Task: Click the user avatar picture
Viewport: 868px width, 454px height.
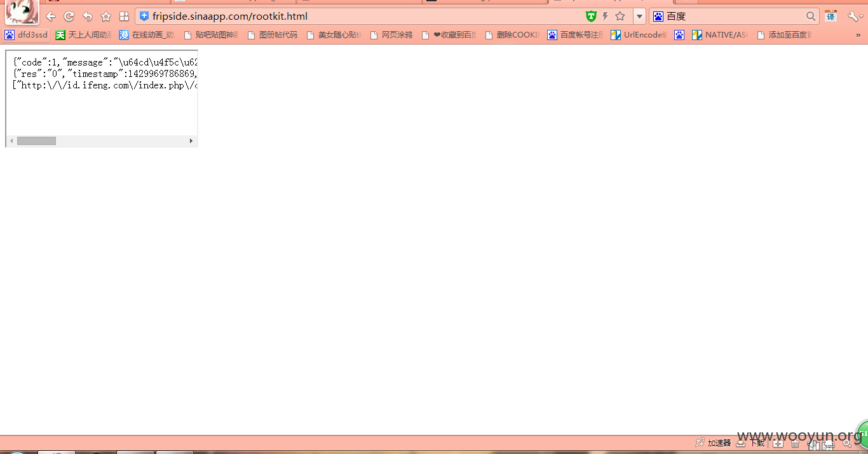Action: 22,11
